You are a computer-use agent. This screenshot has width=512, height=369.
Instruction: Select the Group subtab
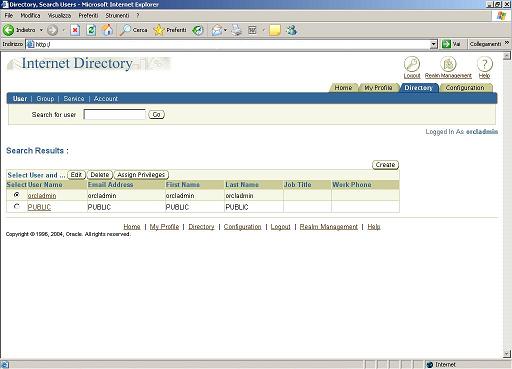[x=45, y=99]
